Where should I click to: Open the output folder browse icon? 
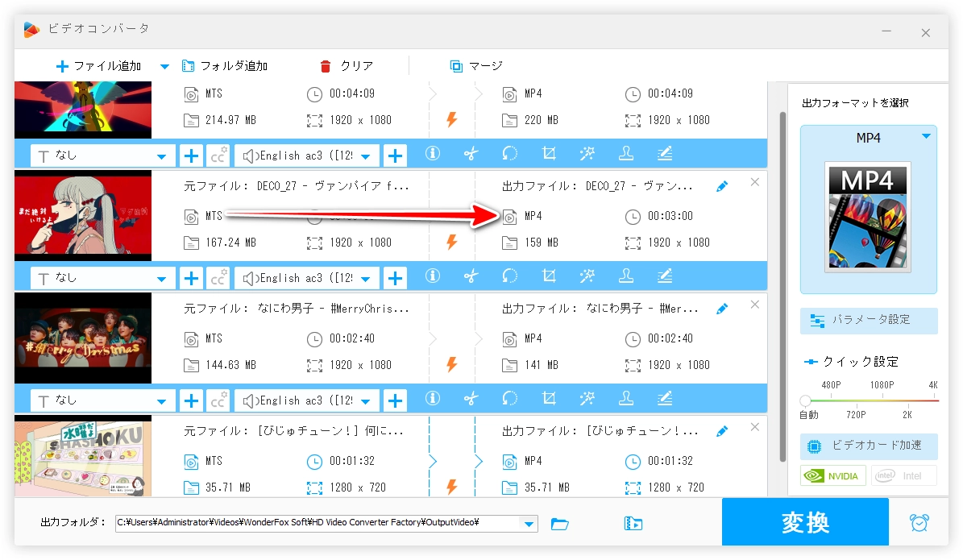click(559, 524)
